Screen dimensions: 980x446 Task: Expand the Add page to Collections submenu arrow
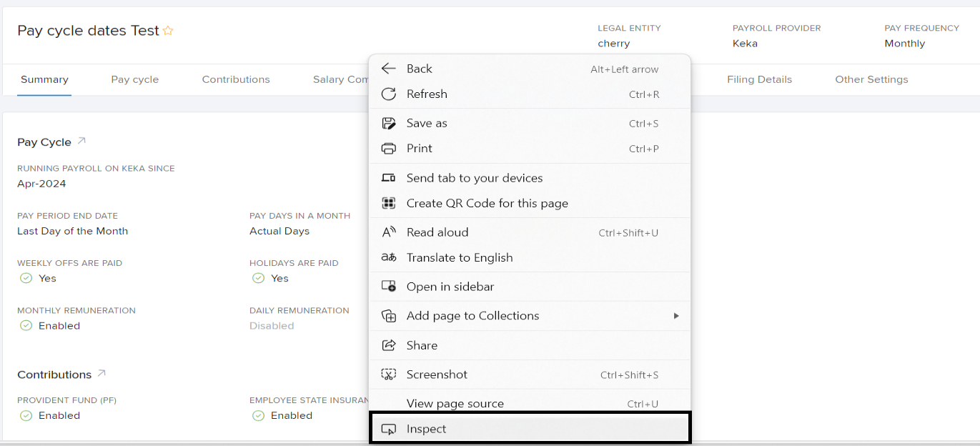click(675, 316)
